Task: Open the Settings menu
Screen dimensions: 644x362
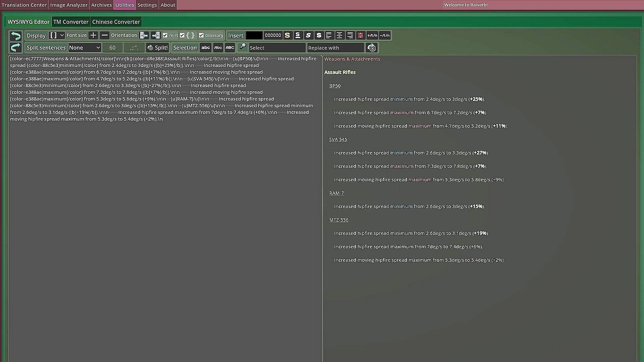Action: tap(147, 5)
